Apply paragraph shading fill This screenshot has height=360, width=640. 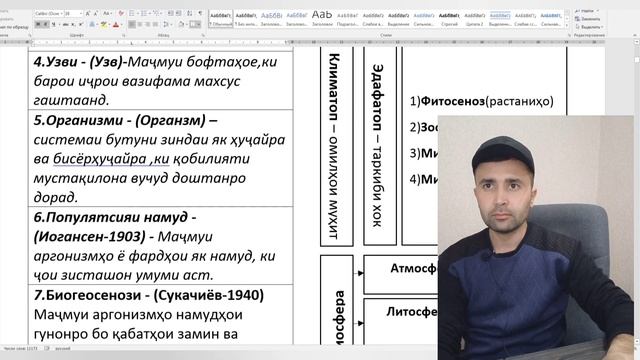coord(181,24)
